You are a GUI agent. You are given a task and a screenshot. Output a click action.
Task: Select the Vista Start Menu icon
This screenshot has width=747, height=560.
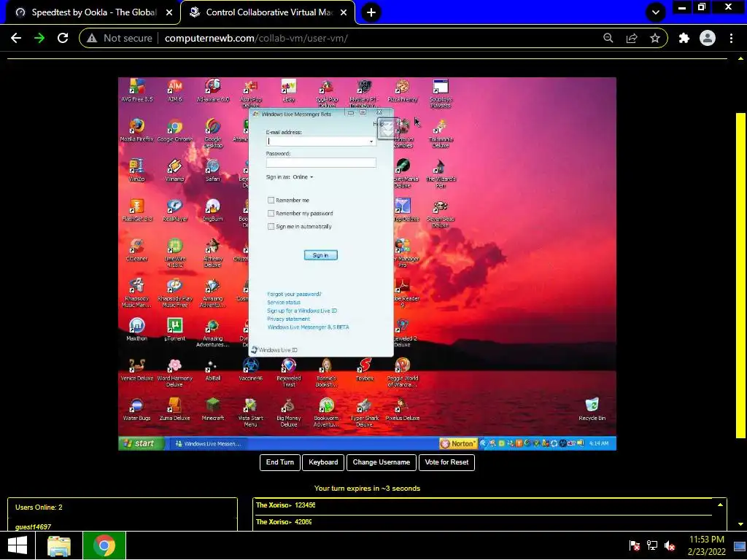(x=251, y=412)
